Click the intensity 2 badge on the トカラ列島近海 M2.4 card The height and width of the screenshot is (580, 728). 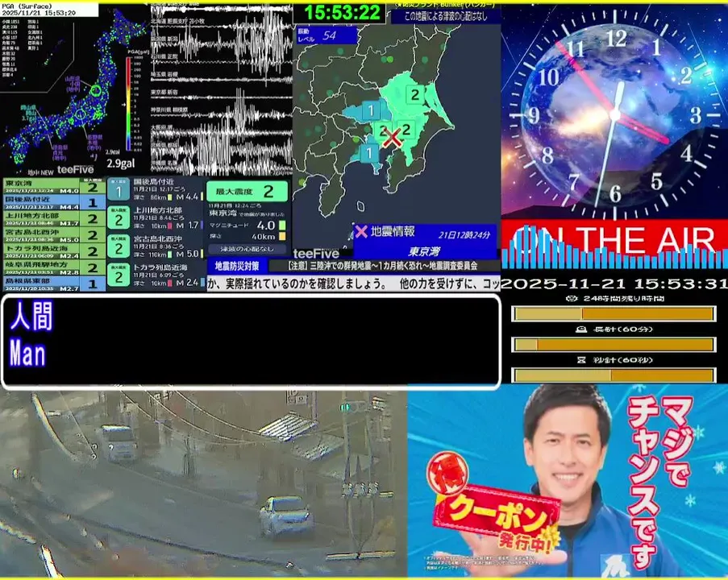[x=119, y=275]
